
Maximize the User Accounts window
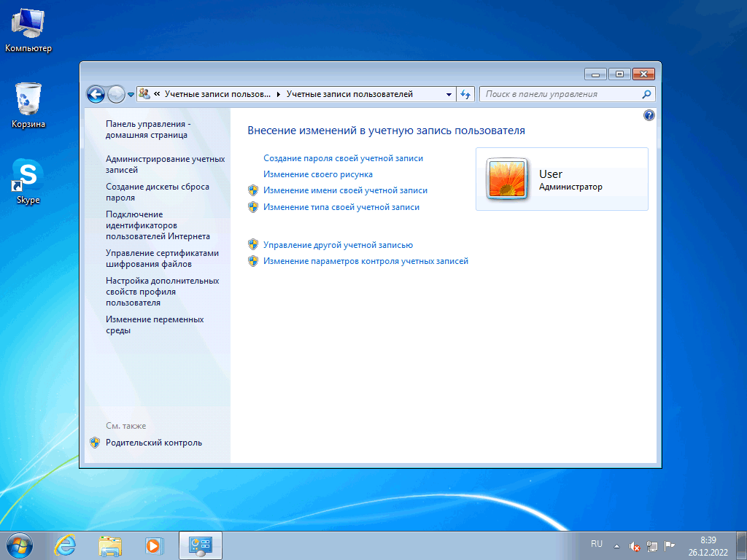pyautogui.click(x=619, y=74)
